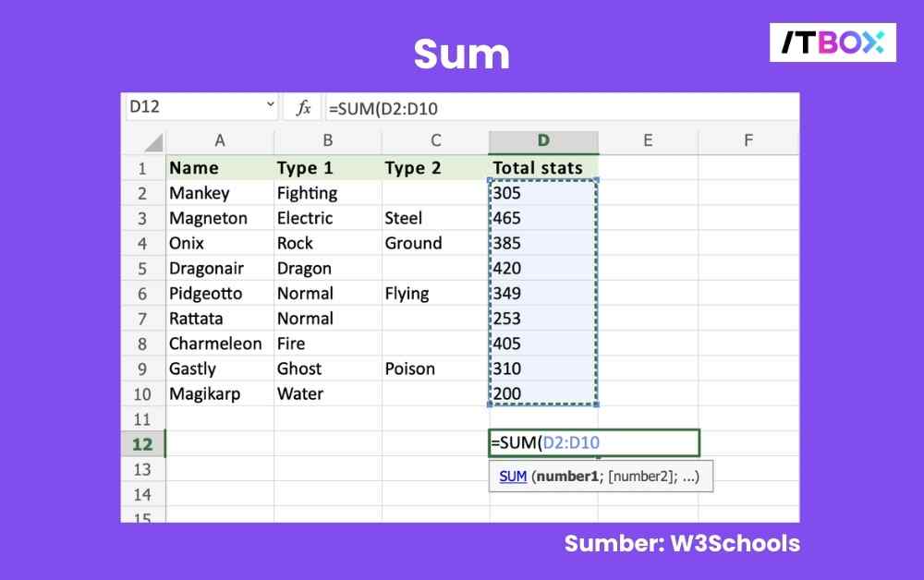Click the ITBOX logo
Viewport: 924px width, 580px height.
coord(833,42)
